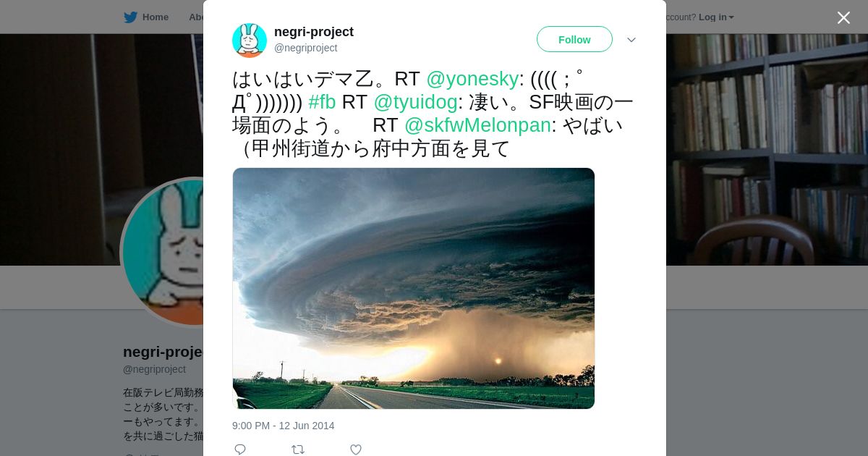Viewport: 868px width, 456px height.
Task: Open the @tyuidog mention link
Action: (415, 102)
